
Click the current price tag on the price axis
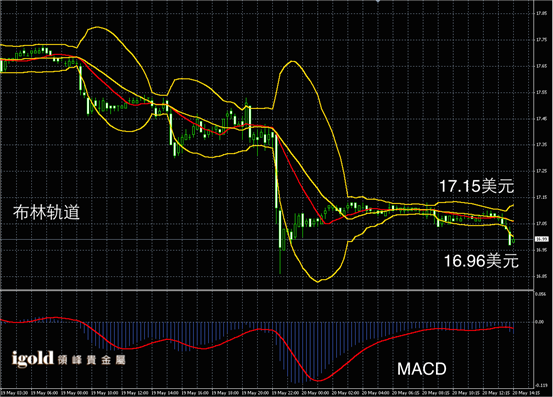point(542,239)
